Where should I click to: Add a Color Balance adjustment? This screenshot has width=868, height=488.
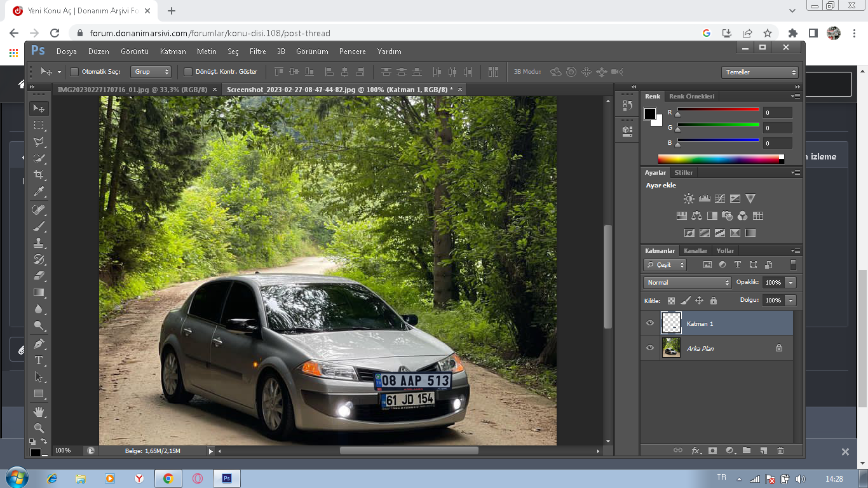pyautogui.click(x=696, y=216)
